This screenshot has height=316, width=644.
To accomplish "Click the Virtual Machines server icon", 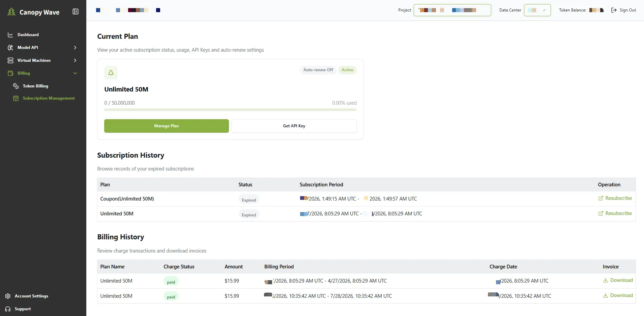I will point(10,60).
